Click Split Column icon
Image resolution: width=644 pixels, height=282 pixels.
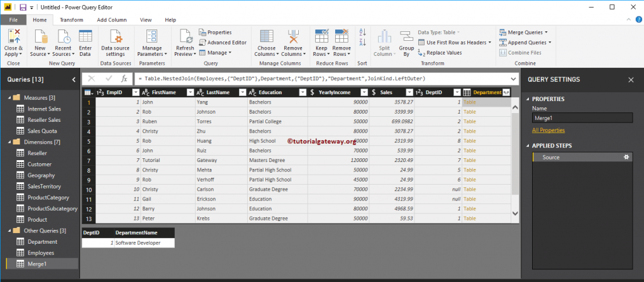[x=384, y=36]
